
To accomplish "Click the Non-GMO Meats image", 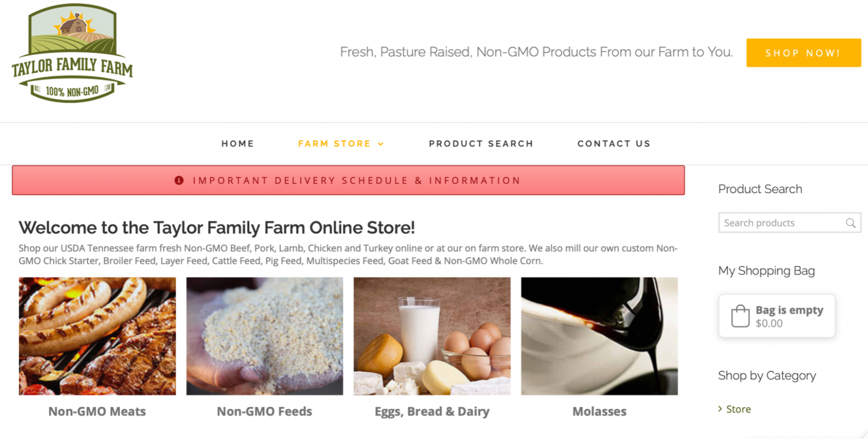I will coord(97,335).
